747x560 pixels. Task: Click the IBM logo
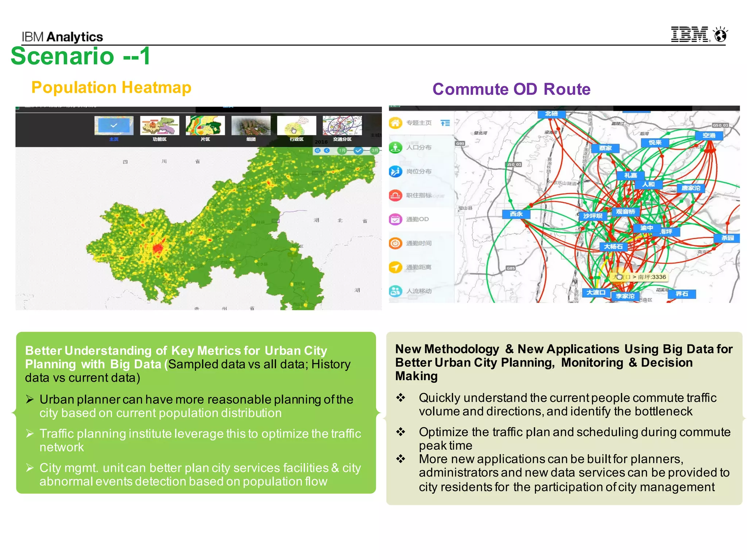click(x=690, y=35)
